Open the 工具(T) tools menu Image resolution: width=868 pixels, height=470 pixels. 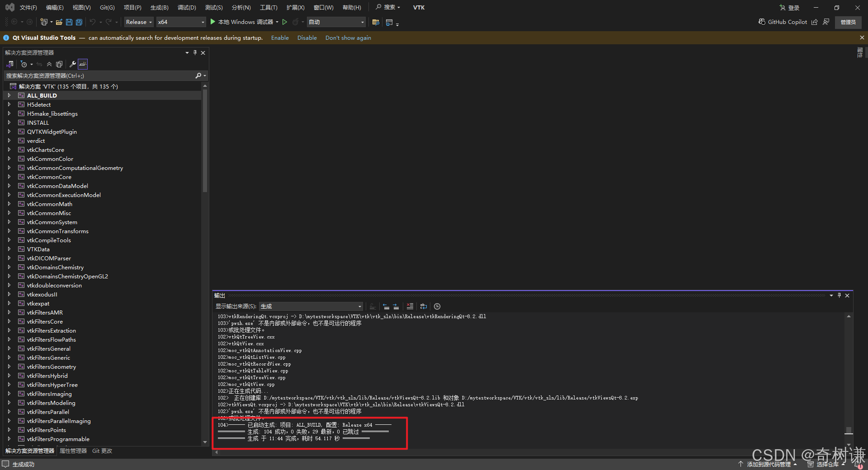click(x=269, y=7)
